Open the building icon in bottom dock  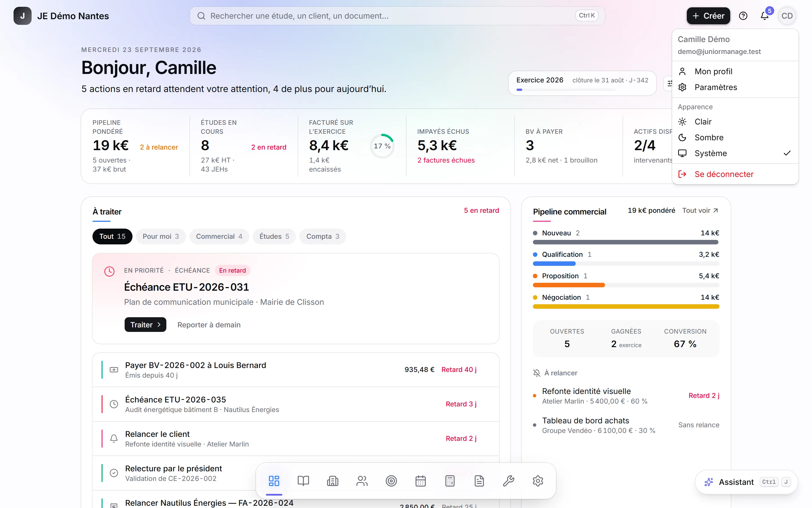pyautogui.click(x=332, y=481)
